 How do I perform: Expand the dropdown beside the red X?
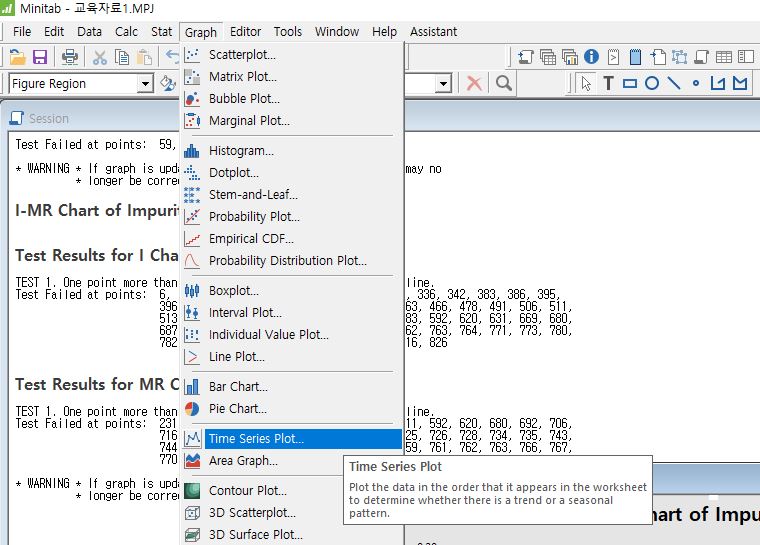pyautogui.click(x=443, y=84)
